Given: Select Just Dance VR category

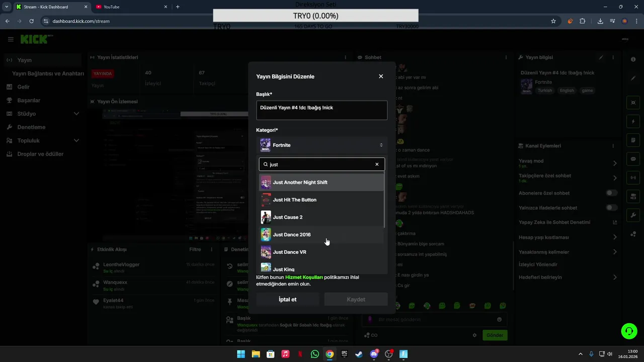Looking at the screenshot, I should pyautogui.click(x=321, y=252).
